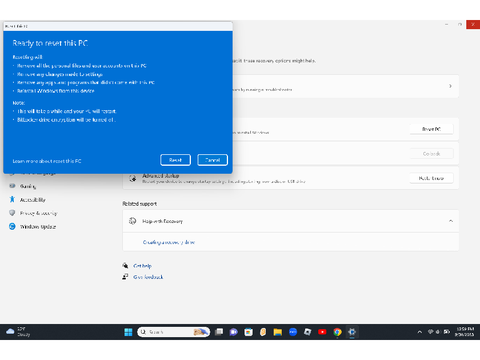The height and width of the screenshot is (360, 480).
Task: Click the battery tray icon
Action: point(447,332)
